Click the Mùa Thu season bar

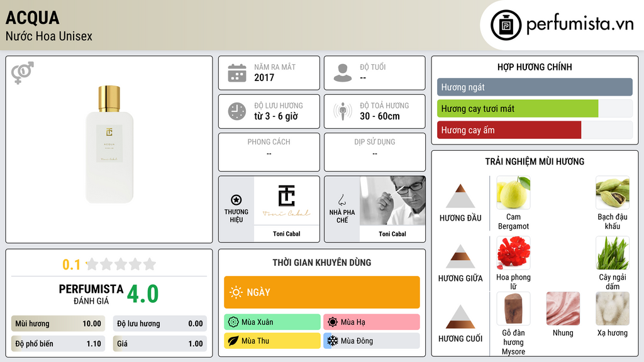272,341
